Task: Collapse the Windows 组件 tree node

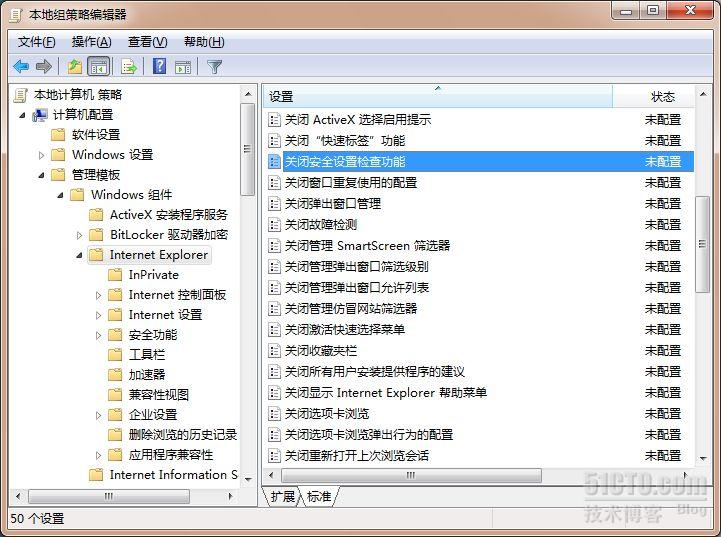Action: (60, 195)
